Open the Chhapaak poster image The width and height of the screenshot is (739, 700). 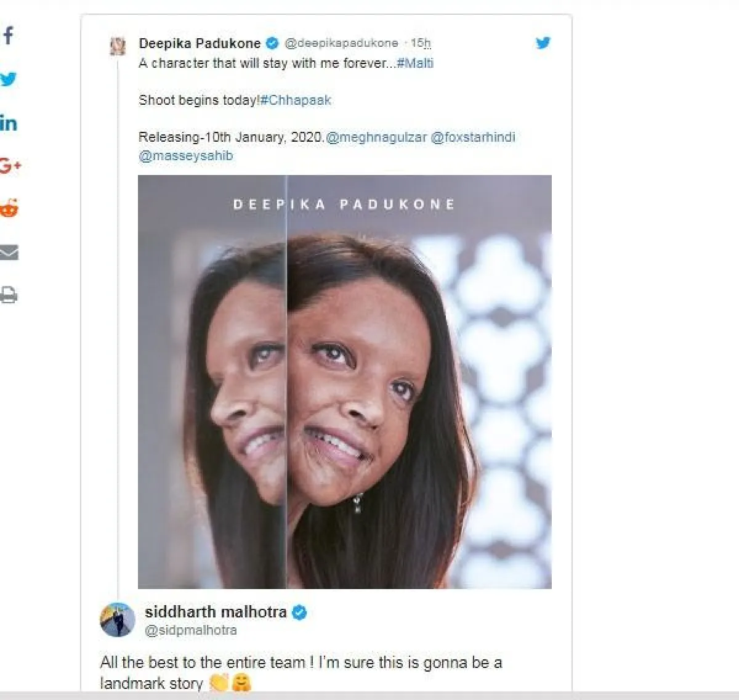tap(345, 382)
